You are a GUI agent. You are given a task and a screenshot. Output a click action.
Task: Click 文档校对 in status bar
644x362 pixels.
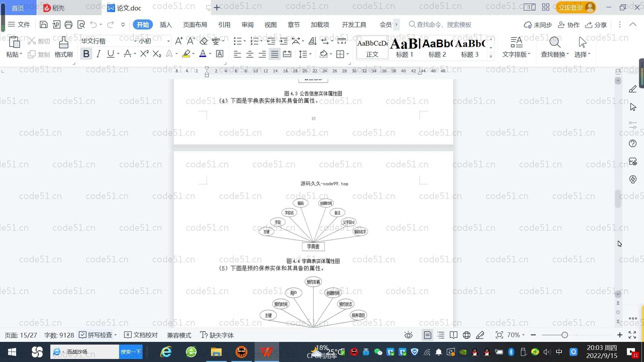pyautogui.click(x=141, y=335)
